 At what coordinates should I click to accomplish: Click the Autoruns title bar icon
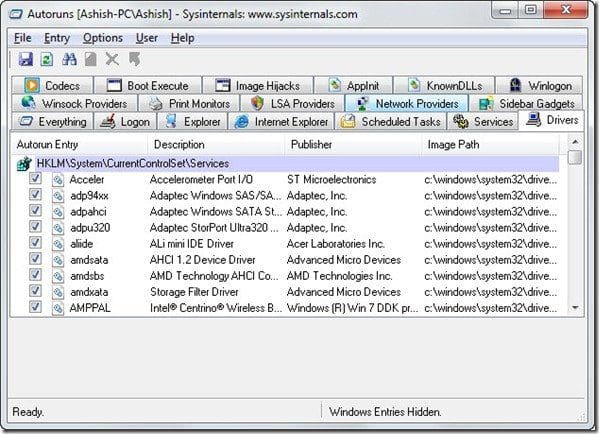click(x=16, y=15)
